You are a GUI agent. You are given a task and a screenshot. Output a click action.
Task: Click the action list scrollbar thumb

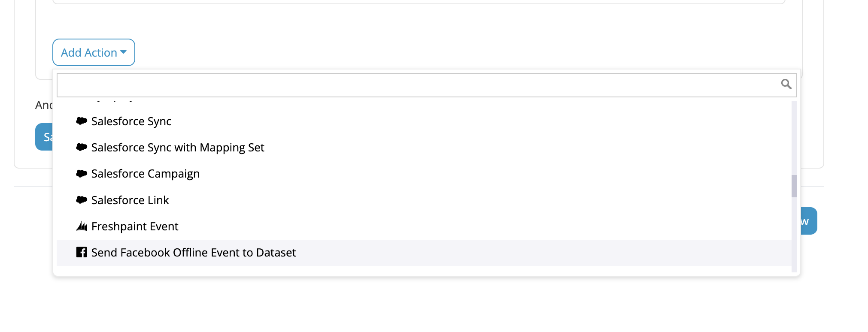(794, 186)
